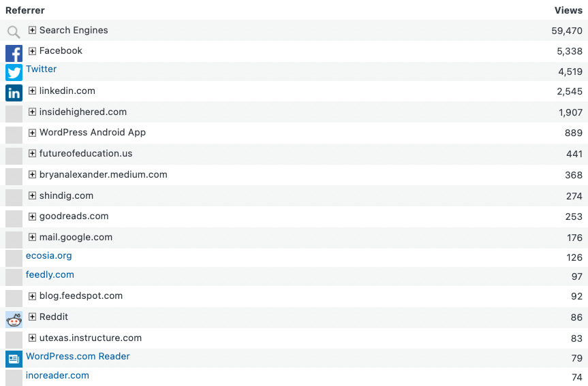Expand the mail.google.com row
The image size is (588, 386).
(32, 237)
